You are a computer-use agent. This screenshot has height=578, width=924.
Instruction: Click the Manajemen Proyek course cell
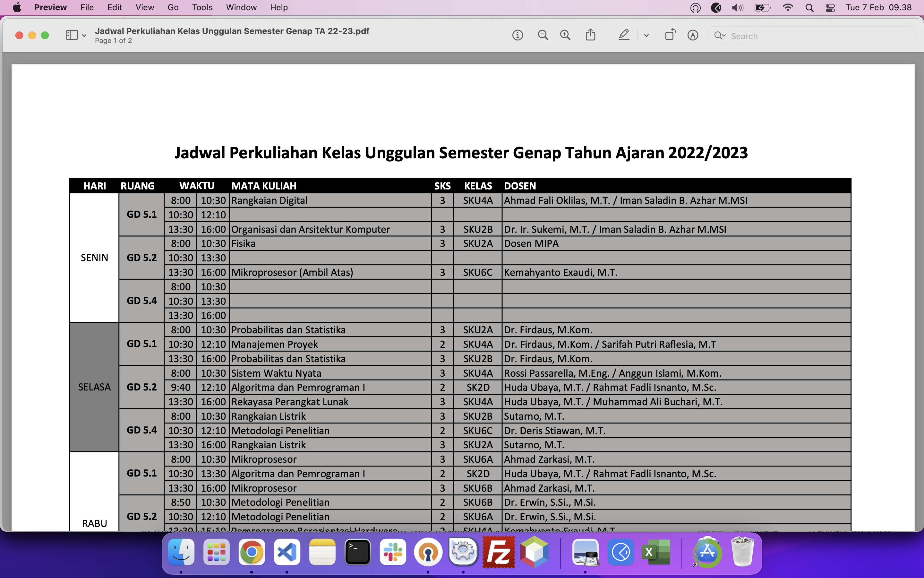pos(330,345)
